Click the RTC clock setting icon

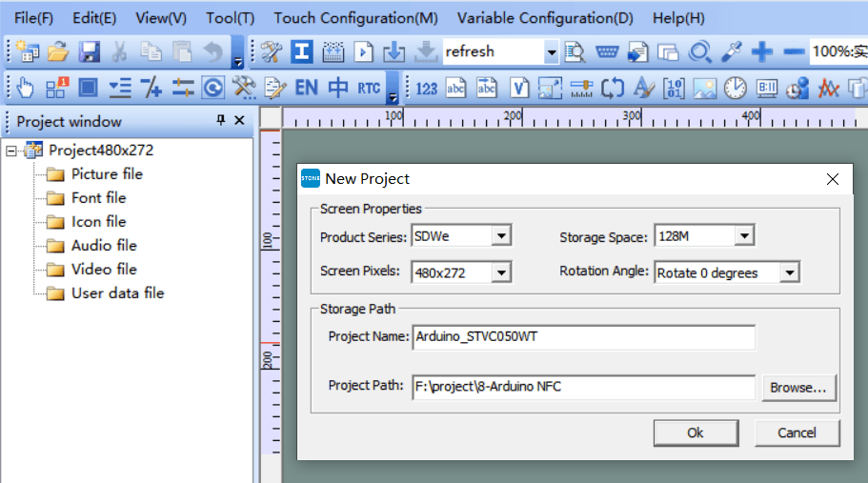click(368, 88)
